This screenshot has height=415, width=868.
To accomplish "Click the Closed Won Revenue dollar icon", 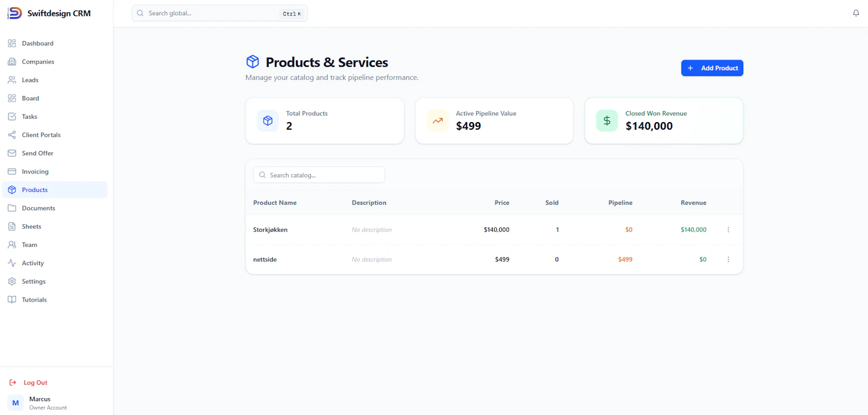I will (x=607, y=120).
